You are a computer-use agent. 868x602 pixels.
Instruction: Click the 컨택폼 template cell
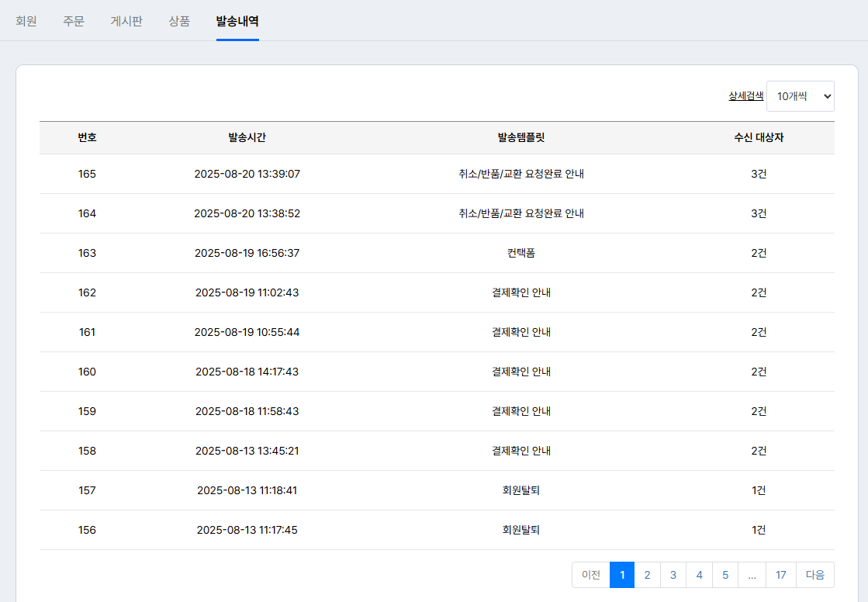521,253
